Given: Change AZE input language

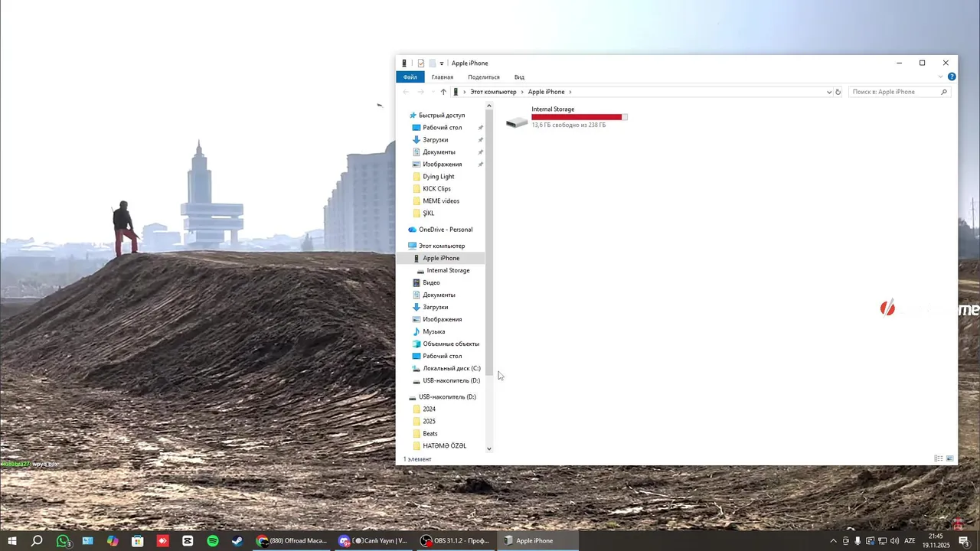Looking at the screenshot, I should 910,541.
